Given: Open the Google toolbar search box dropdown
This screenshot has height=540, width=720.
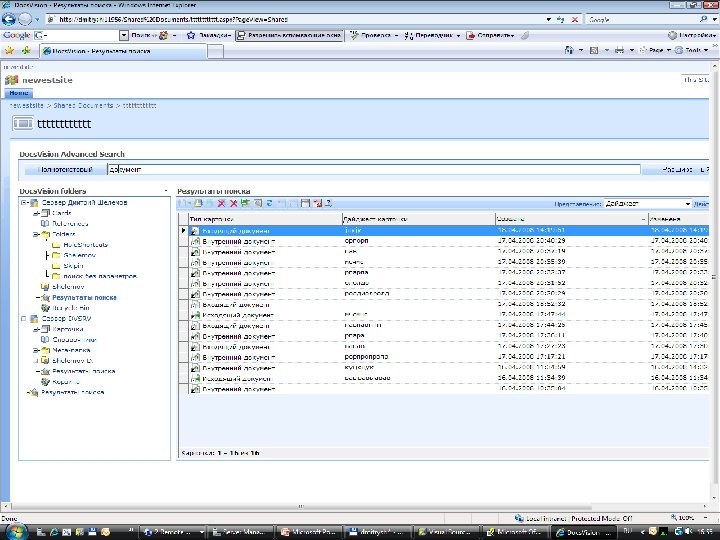Looking at the screenshot, I should [124, 35].
